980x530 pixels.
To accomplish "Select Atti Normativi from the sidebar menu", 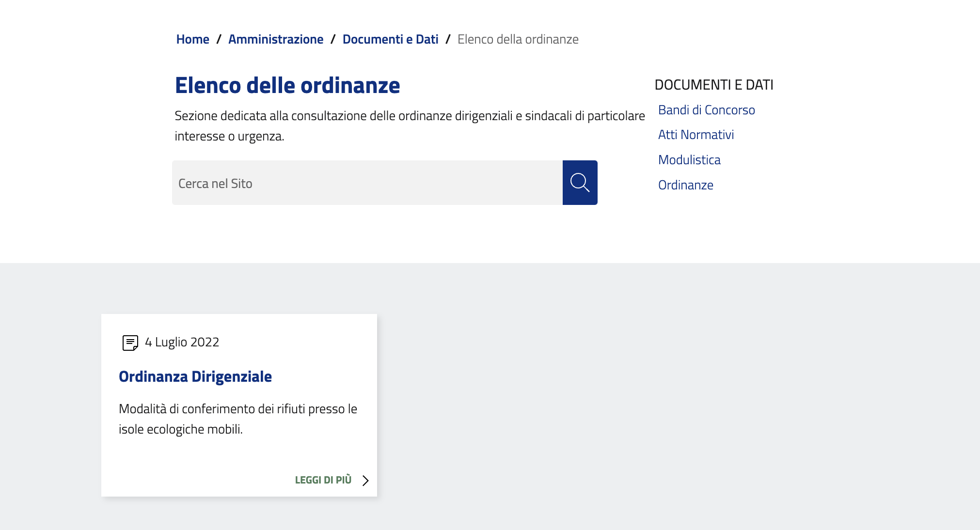I will click(695, 135).
